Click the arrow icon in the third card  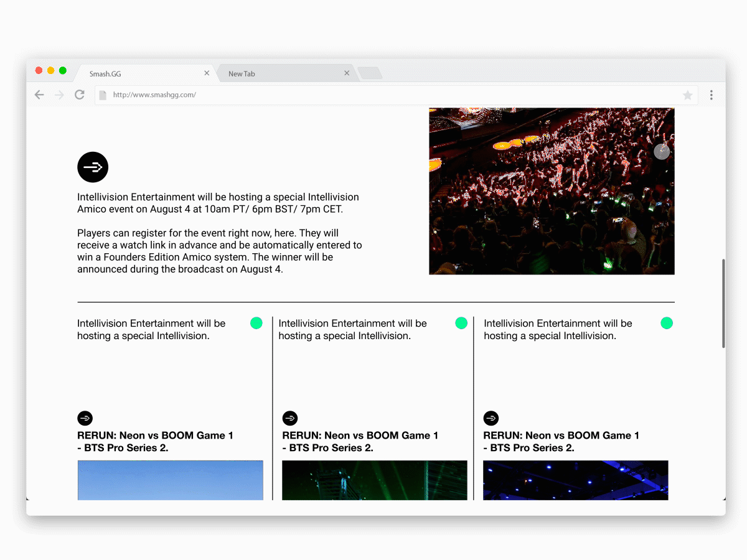point(491,418)
